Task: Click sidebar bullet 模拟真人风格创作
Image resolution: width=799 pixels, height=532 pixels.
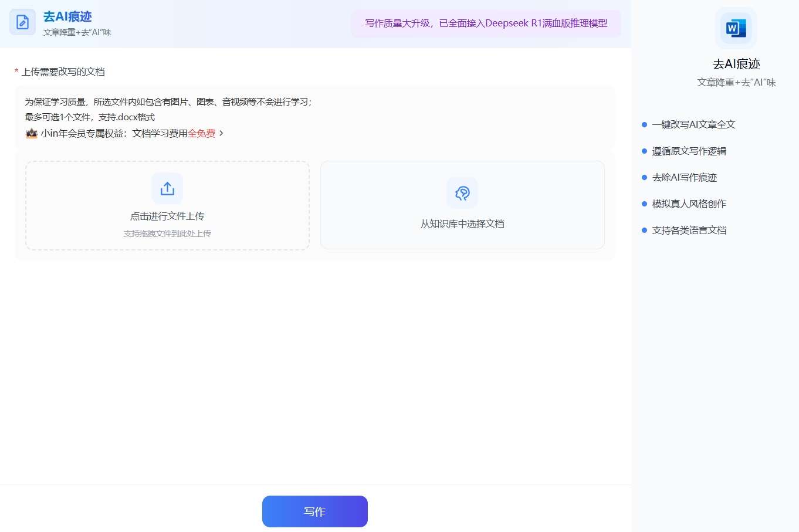Action: (689, 204)
